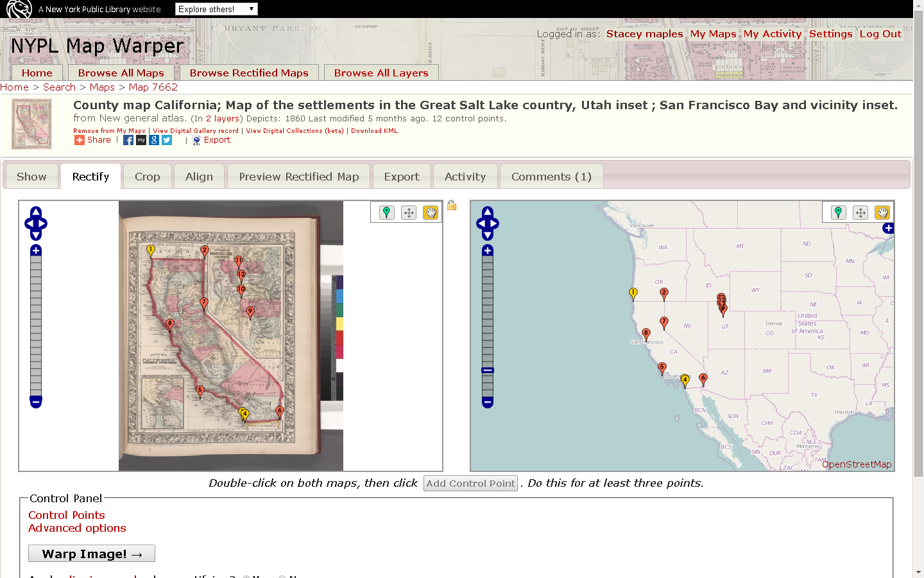924x578 pixels.
Task: Switch to the Crop tab
Action: pyautogui.click(x=148, y=177)
